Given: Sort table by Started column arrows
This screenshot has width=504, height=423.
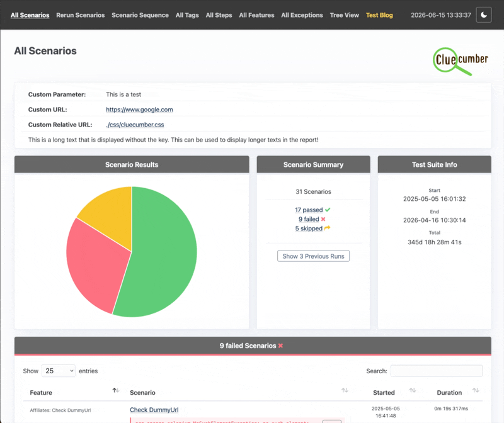Looking at the screenshot, I should point(413,390).
